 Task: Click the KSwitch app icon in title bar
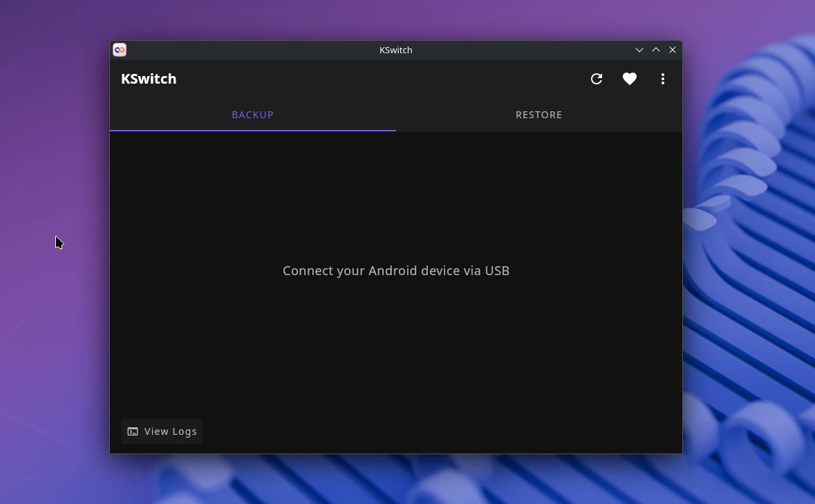[x=120, y=50]
